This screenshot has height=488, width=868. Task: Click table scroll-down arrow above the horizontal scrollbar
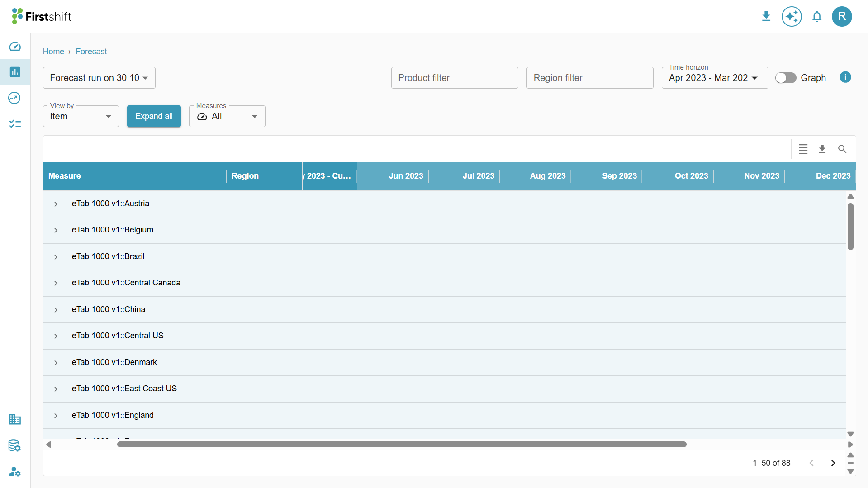pos(850,434)
